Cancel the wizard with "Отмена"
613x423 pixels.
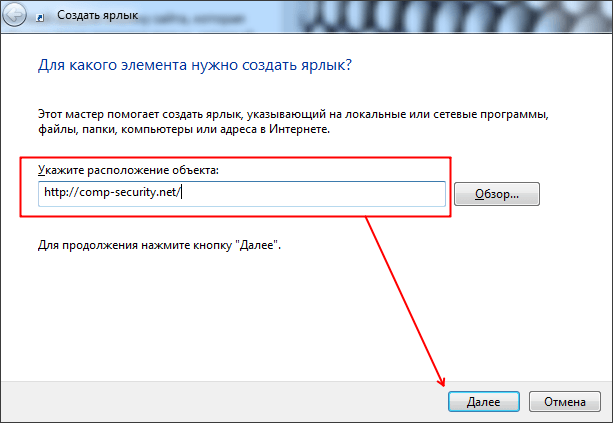tap(564, 402)
